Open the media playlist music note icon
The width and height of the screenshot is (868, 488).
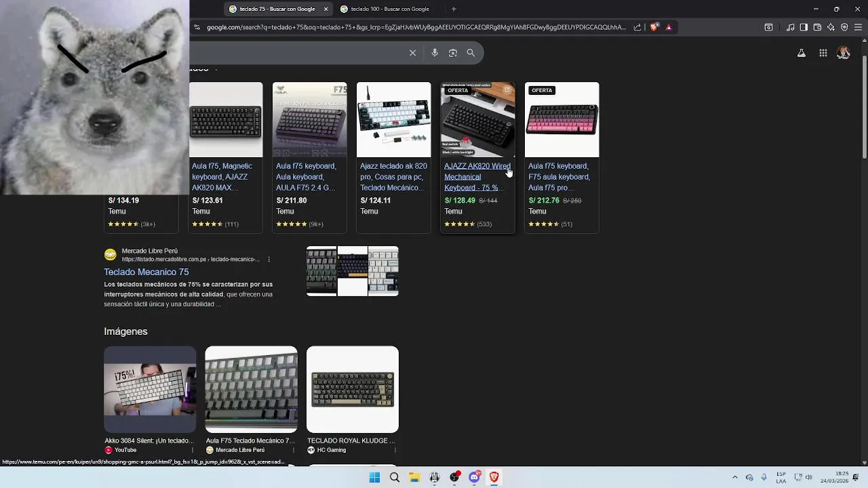pyautogui.click(x=791, y=27)
